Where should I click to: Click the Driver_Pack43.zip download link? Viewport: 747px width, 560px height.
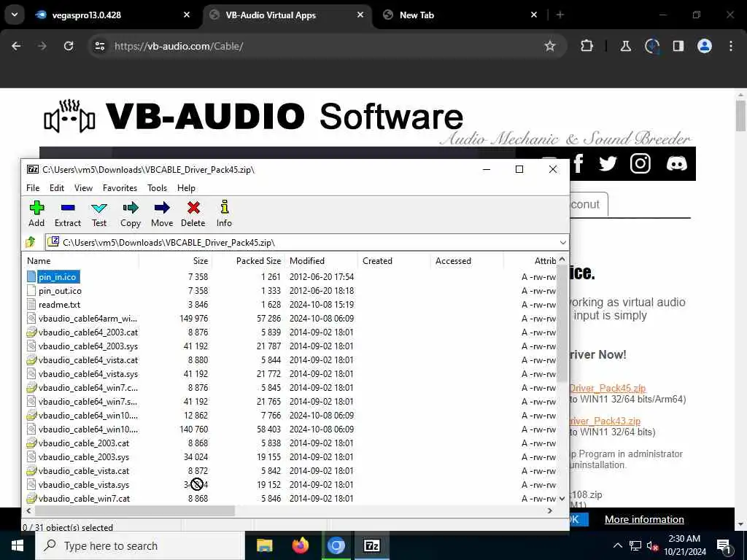coord(605,421)
